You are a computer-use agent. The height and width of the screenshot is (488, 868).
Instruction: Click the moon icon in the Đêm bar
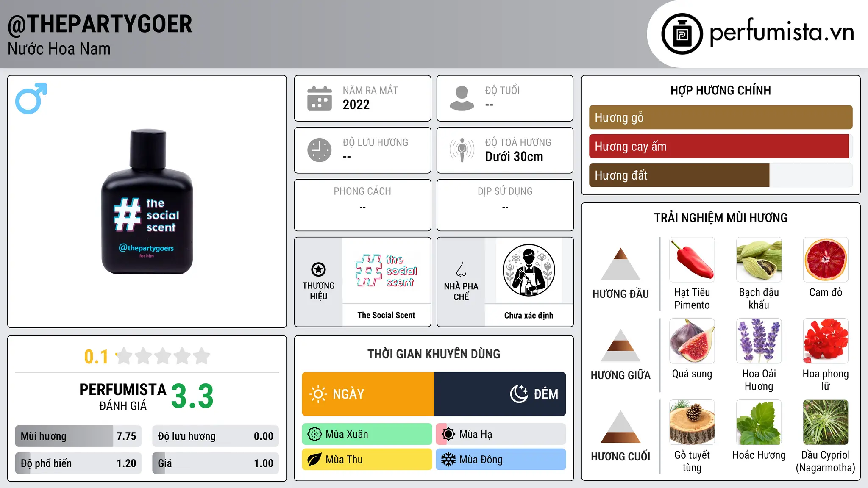tap(519, 394)
